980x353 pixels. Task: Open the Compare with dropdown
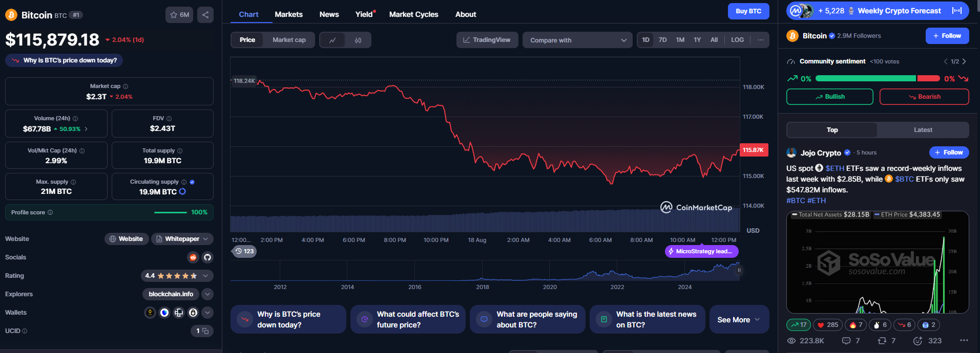pos(578,40)
